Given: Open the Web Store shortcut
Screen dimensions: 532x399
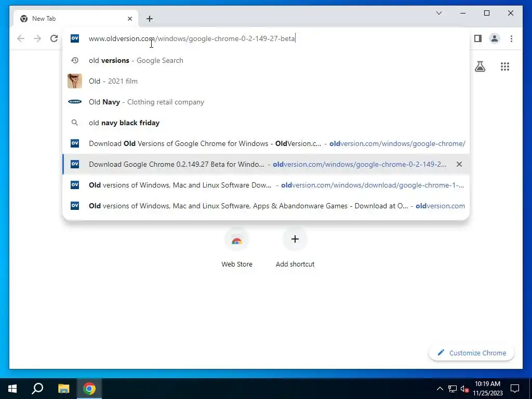Looking at the screenshot, I should click(x=237, y=248).
